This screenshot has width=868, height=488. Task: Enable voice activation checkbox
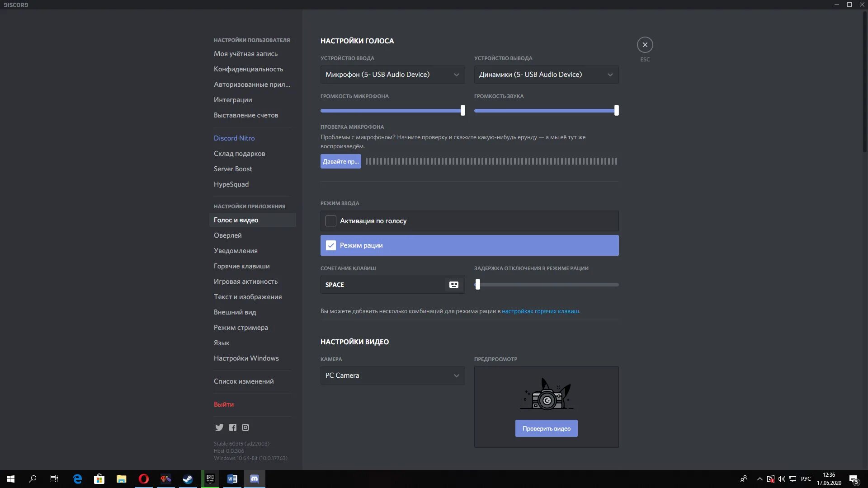(331, 221)
